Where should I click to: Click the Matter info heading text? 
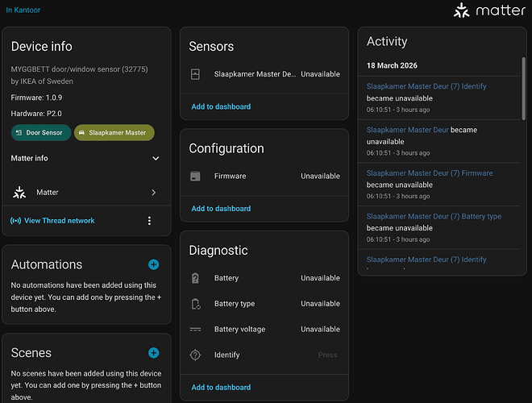pyautogui.click(x=30, y=159)
